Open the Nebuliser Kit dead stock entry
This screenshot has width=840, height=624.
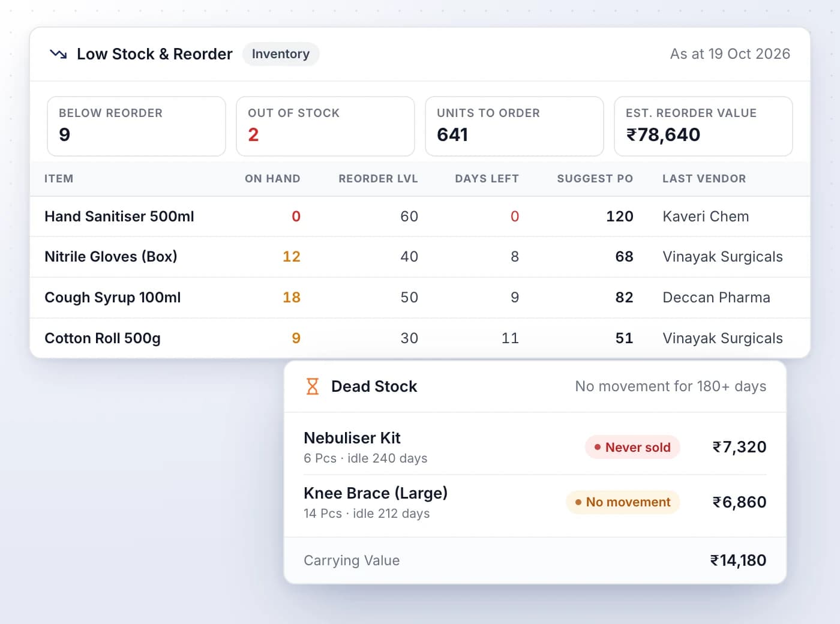point(535,447)
